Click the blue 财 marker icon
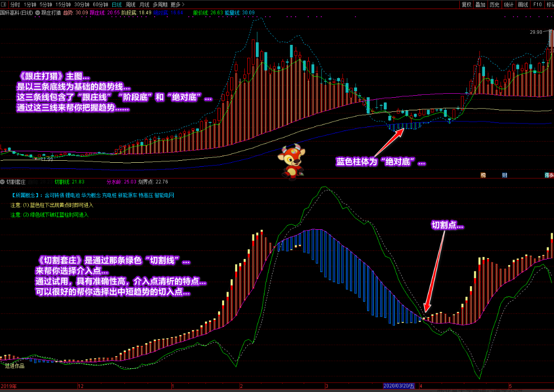Image resolution: width=554 pixels, height=392 pixels. point(505,175)
